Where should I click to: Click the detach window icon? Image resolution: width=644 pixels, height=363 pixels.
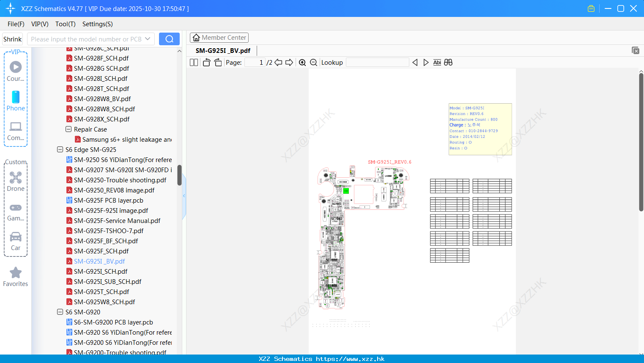(x=635, y=50)
